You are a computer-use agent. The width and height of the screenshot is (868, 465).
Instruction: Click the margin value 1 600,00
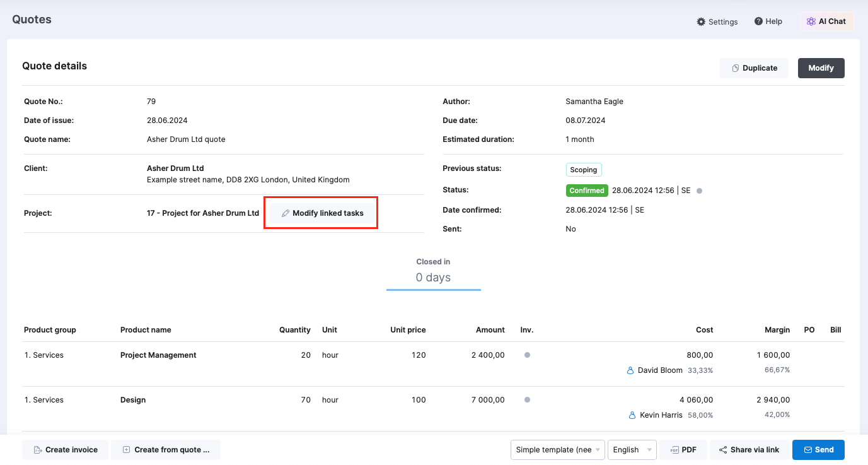pos(773,355)
